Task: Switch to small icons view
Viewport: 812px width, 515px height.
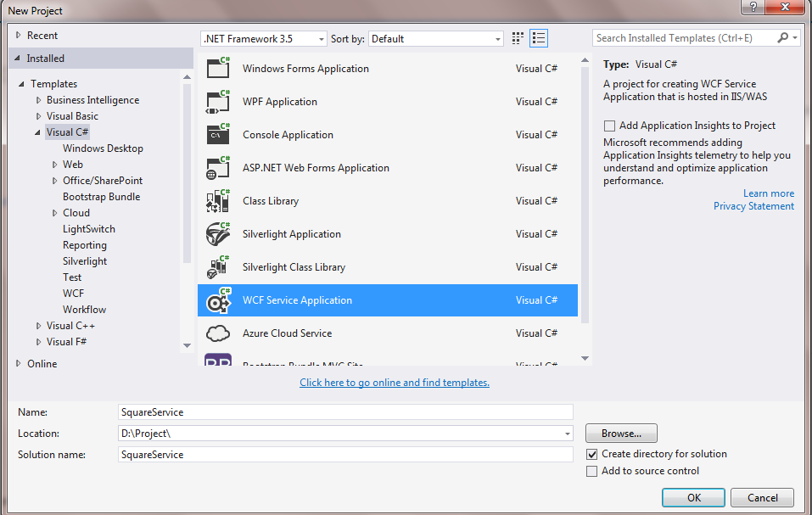Action: 518,38
